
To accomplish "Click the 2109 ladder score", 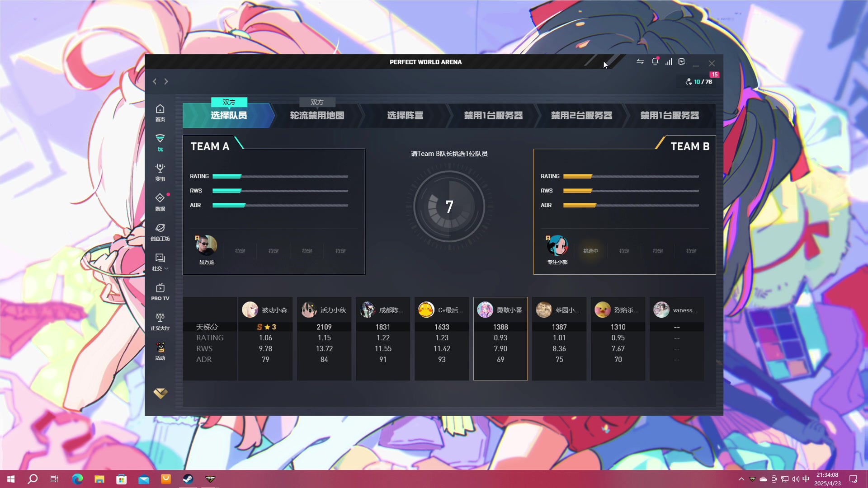I will (324, 327).
